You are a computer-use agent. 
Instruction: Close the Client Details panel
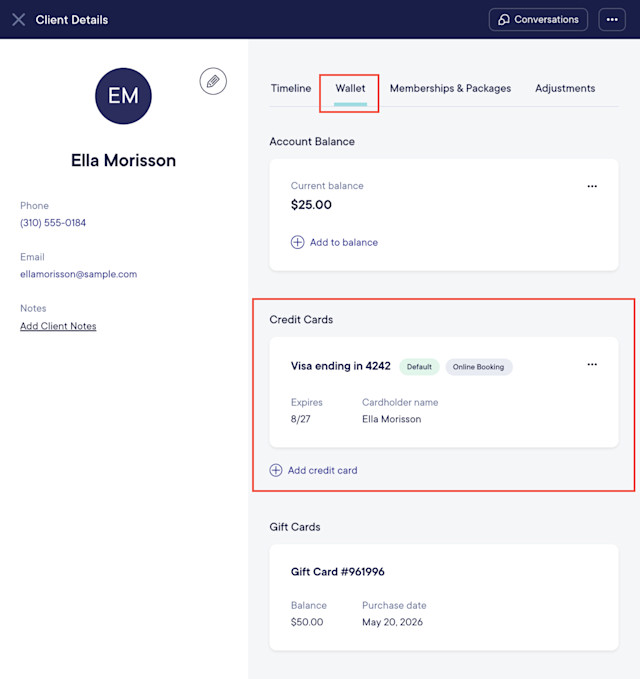19,19
